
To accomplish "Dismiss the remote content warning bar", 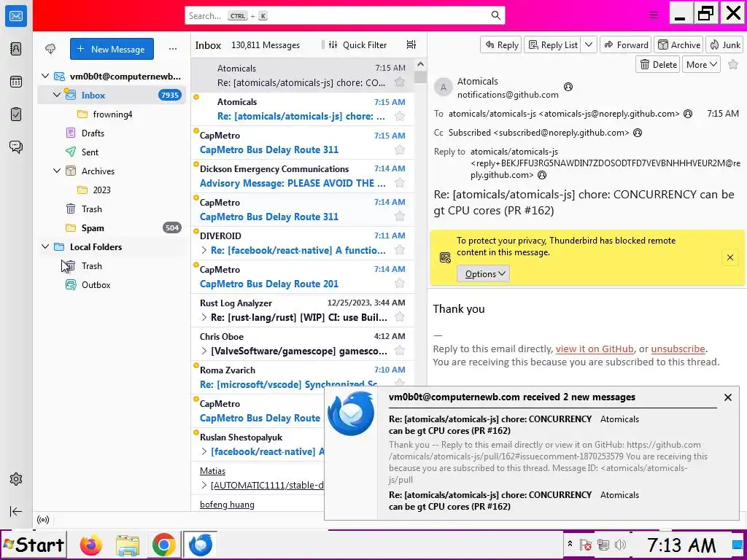I will (x=729, y=257).
